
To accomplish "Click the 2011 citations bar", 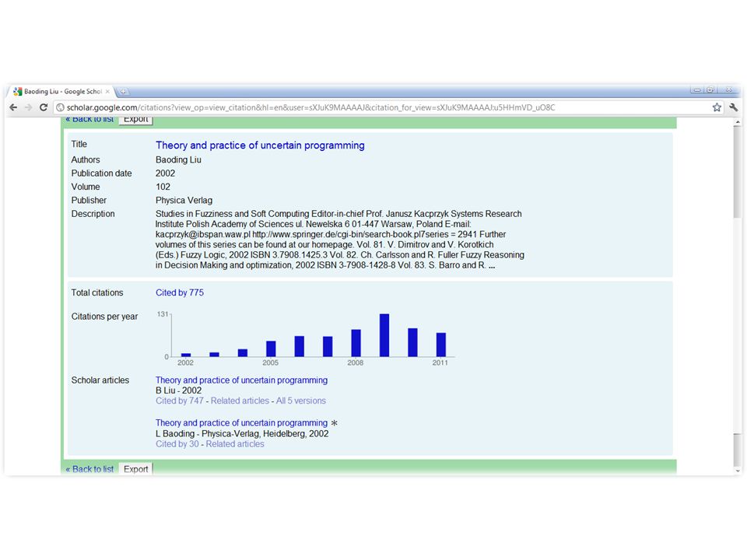I will [x=441, y=345].
